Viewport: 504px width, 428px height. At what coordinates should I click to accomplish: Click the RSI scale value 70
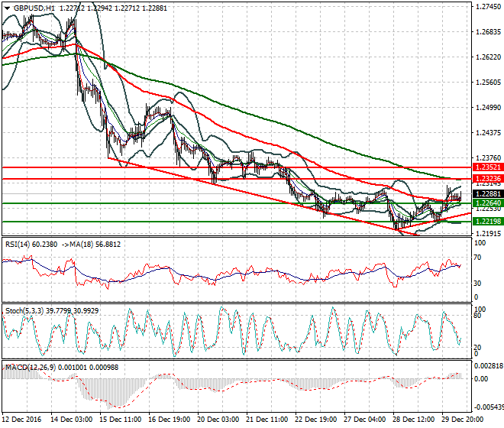(477, 258)
